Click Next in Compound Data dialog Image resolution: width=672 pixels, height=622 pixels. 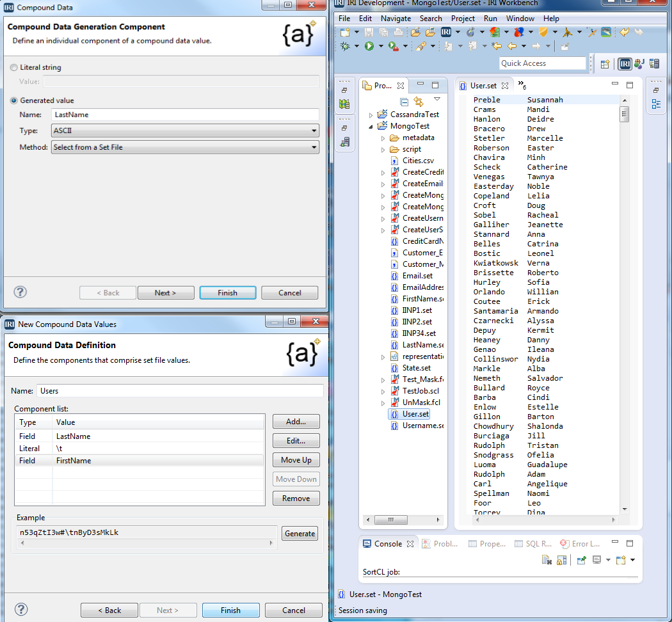pos(166,292)
